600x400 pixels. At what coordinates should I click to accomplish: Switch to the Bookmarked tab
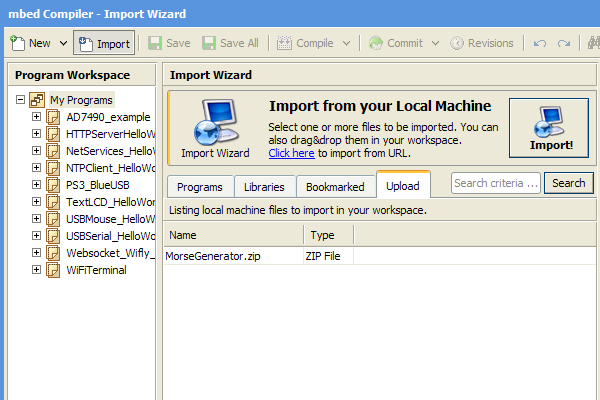click(334, 186)
